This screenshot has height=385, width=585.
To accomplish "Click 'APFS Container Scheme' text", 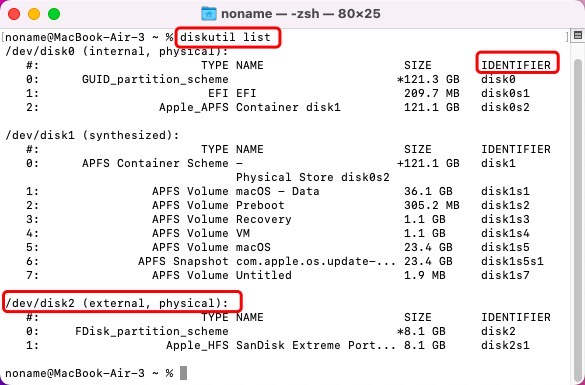I will tap(155, 163).
